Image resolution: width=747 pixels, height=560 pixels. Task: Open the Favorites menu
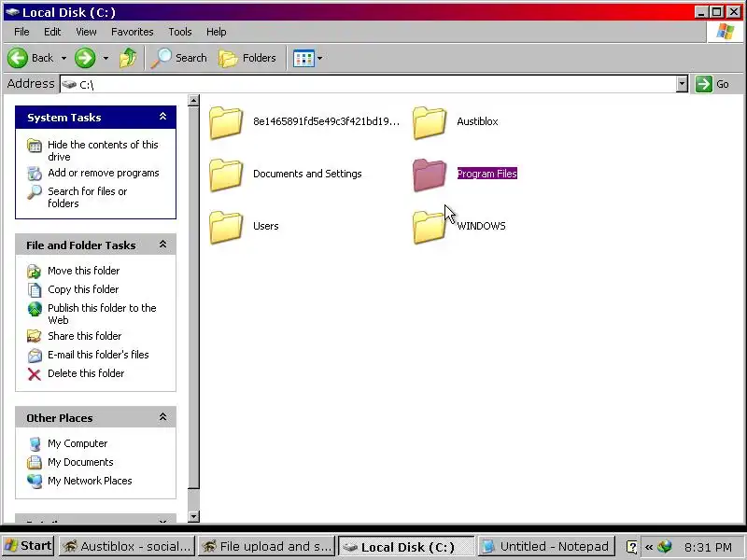(x=133, y=32)
